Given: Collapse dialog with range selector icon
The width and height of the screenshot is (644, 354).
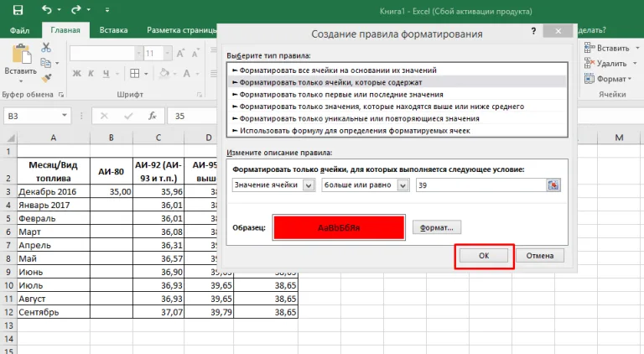Looking at the screenshot, I should 553,185.
